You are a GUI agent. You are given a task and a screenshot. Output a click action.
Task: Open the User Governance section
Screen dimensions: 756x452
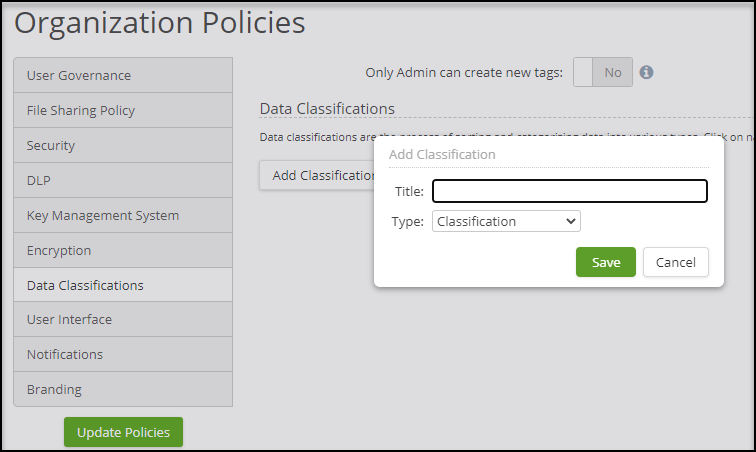pos(123,76)
